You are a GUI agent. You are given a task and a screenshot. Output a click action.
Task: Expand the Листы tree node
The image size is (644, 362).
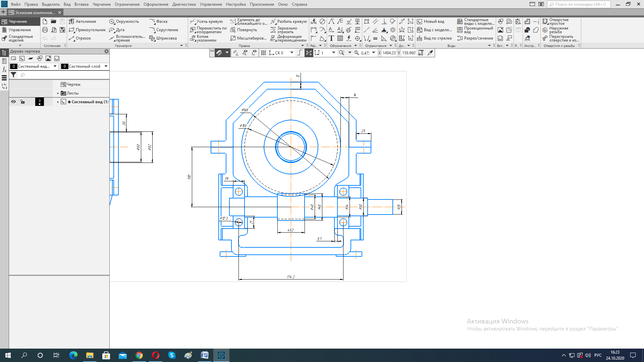pos(58,93)
